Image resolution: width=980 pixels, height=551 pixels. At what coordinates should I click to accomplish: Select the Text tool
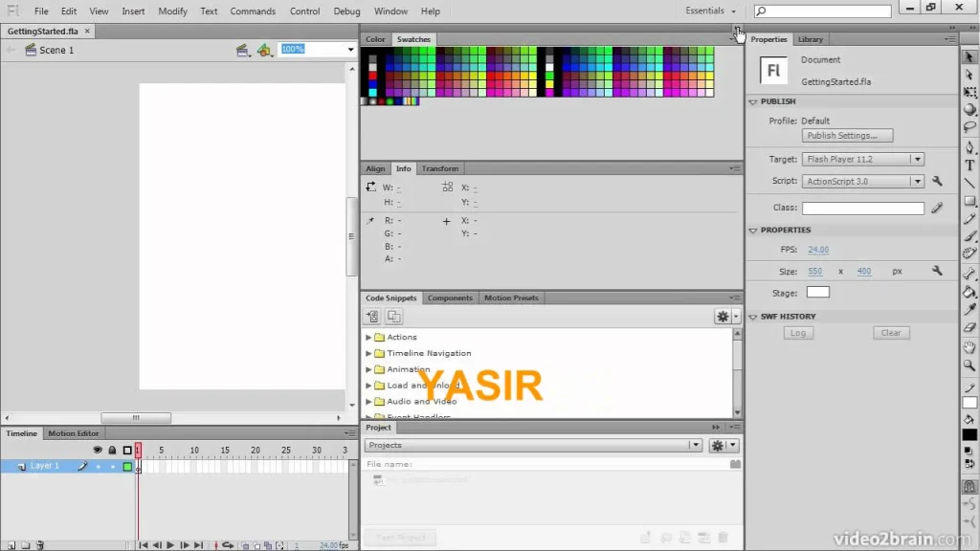coord(969,165)
